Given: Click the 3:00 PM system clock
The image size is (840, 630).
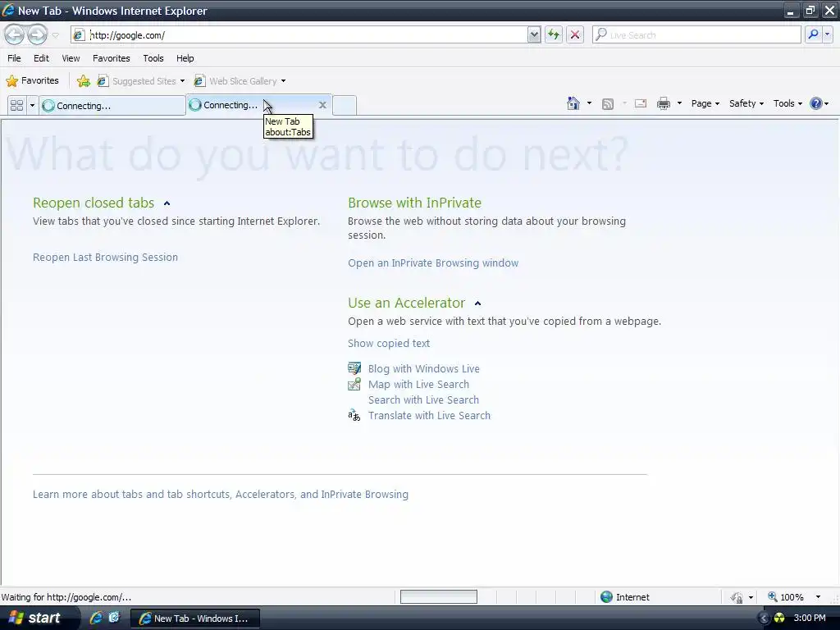Looking at the screenshot, I should (x=810, y=619).
